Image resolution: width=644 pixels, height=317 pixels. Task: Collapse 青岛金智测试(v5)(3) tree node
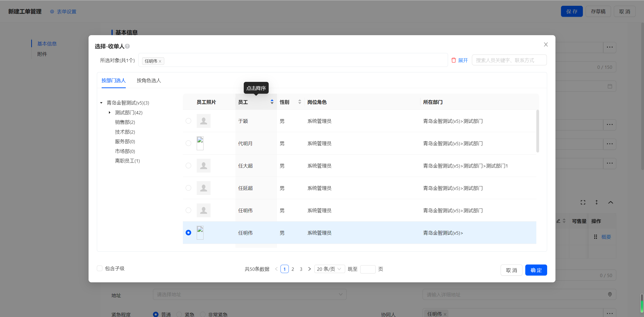101,103
